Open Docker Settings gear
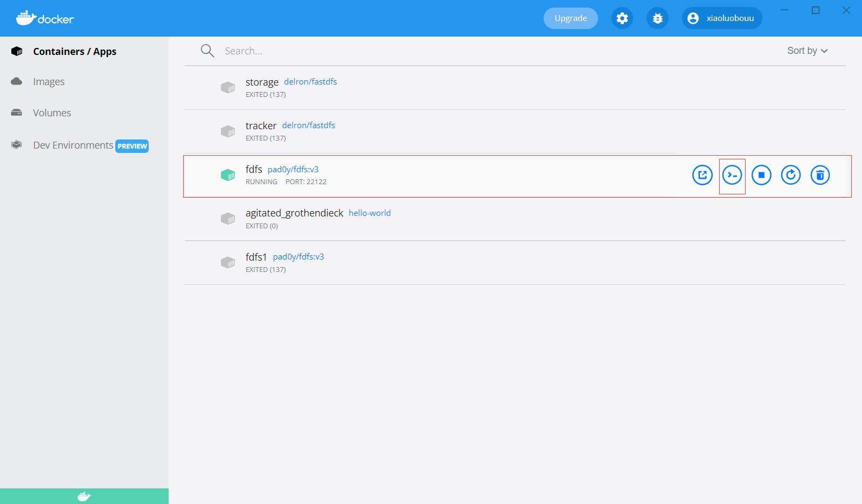Image resolution: width=862 pixels, height=504 pixels. pyautogui.click(x=622, y=18)
